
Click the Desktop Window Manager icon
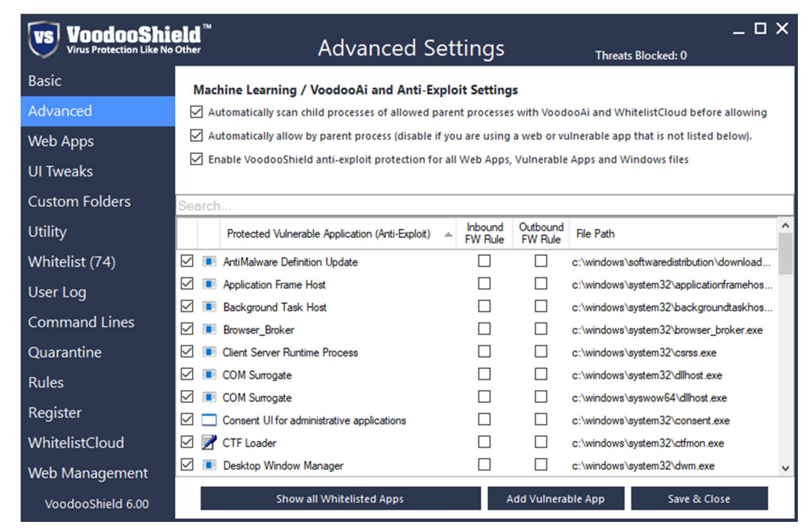tap(209, 465)
